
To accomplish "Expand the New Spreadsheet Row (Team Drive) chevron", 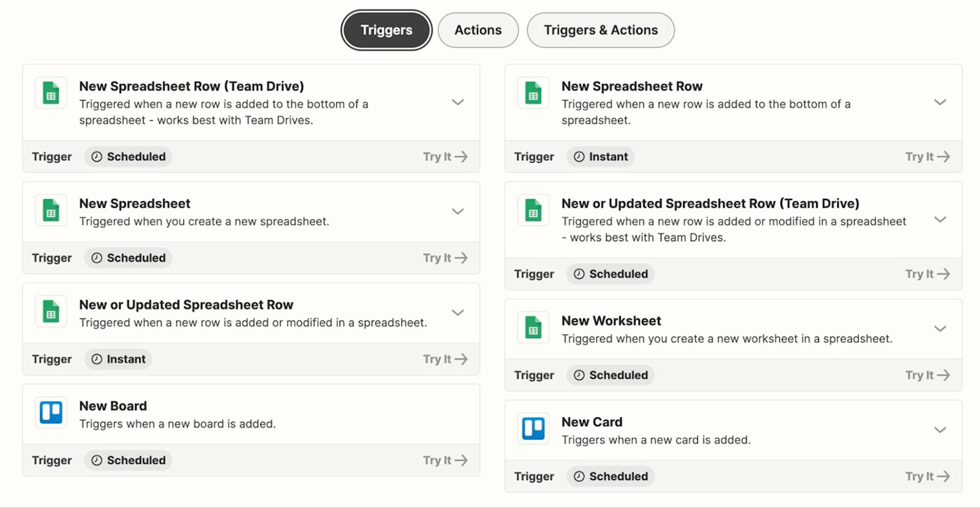I will pyautogui.click(x=458, y=102).
